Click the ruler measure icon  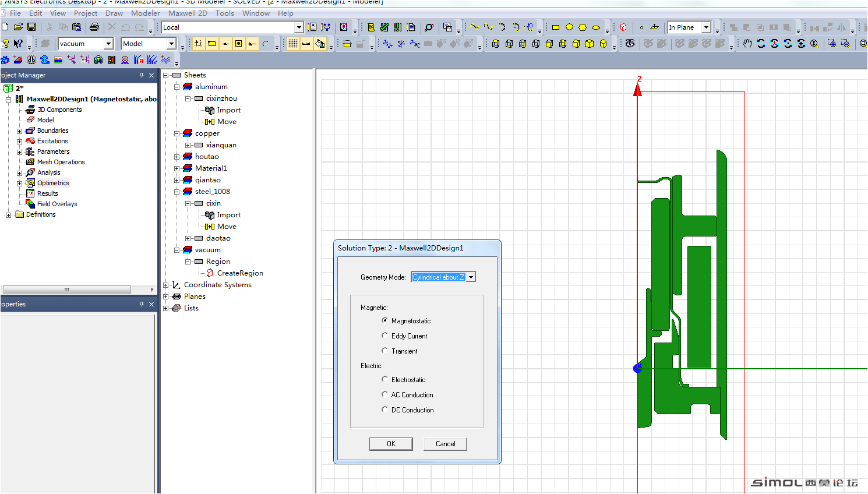(x=306, y=43)
